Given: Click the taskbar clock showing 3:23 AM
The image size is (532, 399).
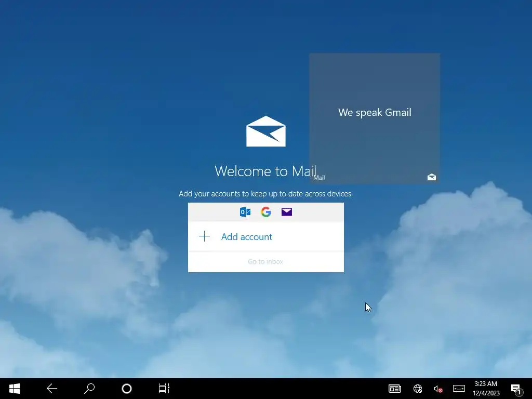Looking at the screenshot, I should coord(486,389).
